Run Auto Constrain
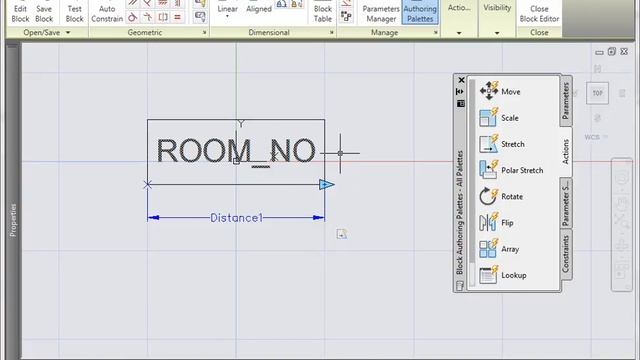640x360 pixels. 107,11
